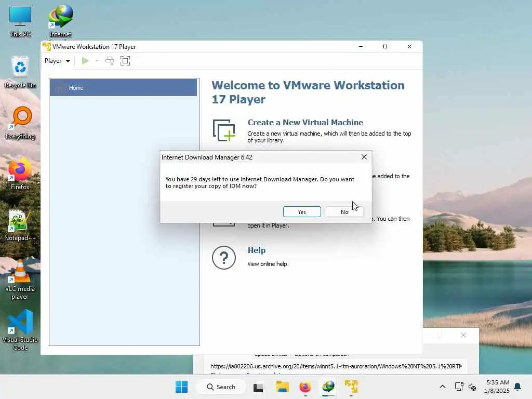532x399 pixels.
Task: Switch to Firefox on taskbar
Action: (x=305, y=387)
